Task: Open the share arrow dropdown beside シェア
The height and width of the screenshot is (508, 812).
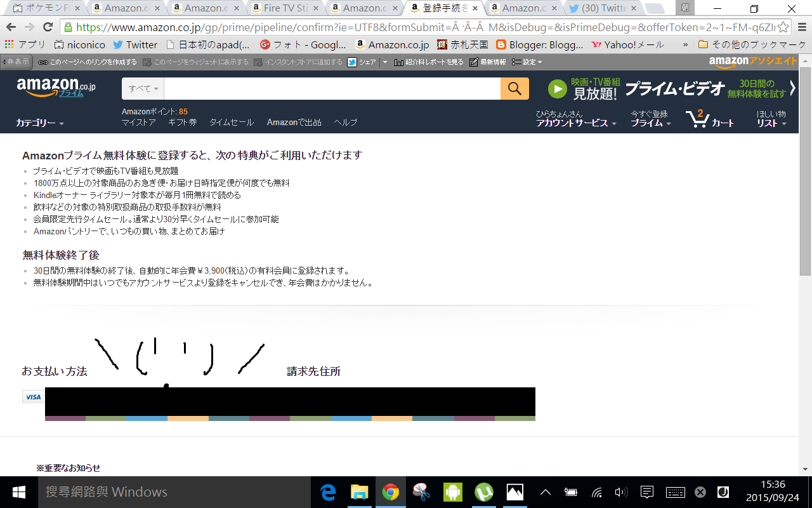Action: pos(384,62)
